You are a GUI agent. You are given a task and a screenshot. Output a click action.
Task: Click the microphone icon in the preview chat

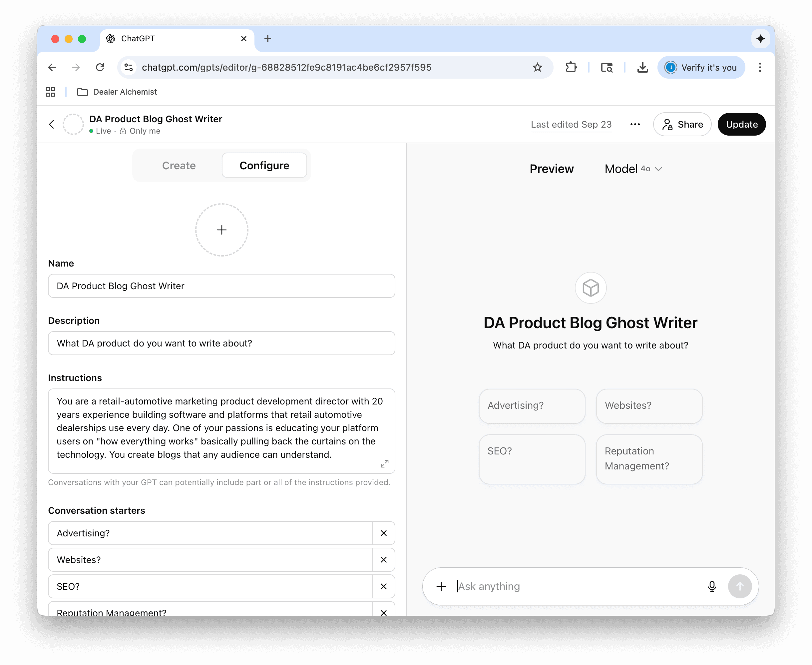(711, 586)
